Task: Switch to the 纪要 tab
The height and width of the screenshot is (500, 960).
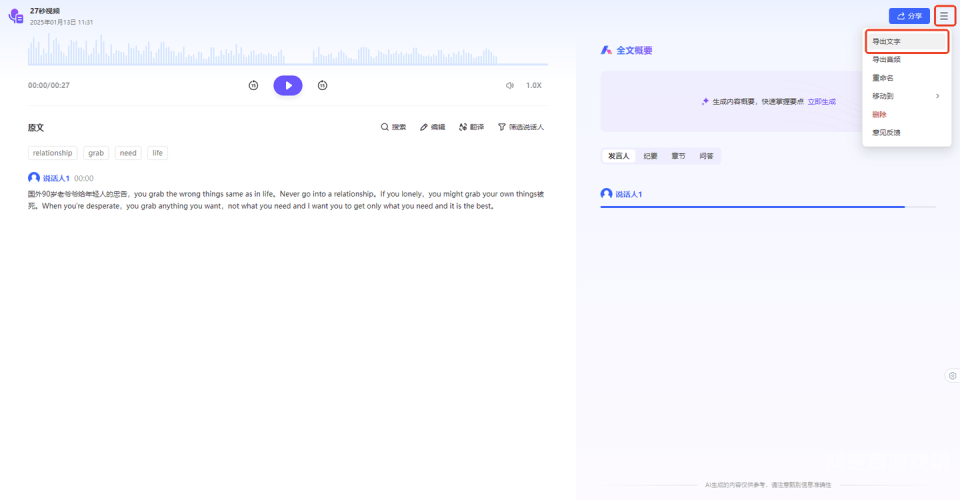Action: click(650, 156)
